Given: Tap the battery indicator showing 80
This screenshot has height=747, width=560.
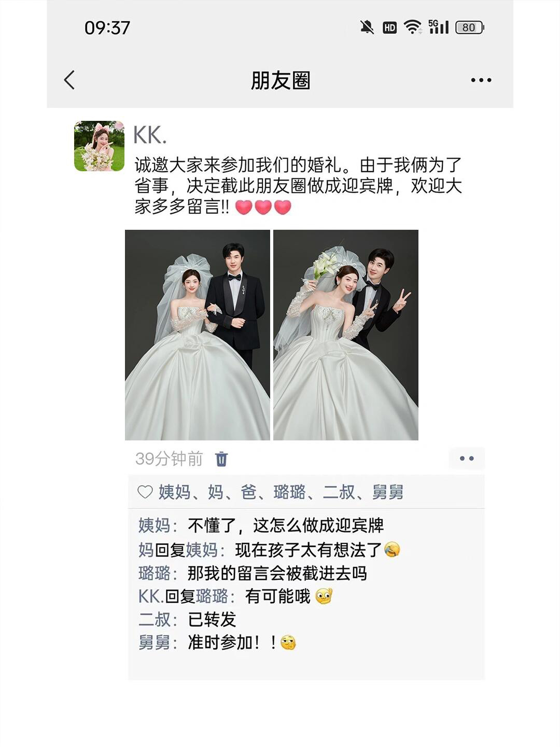Looking at the screenshot, I should 469,27.
